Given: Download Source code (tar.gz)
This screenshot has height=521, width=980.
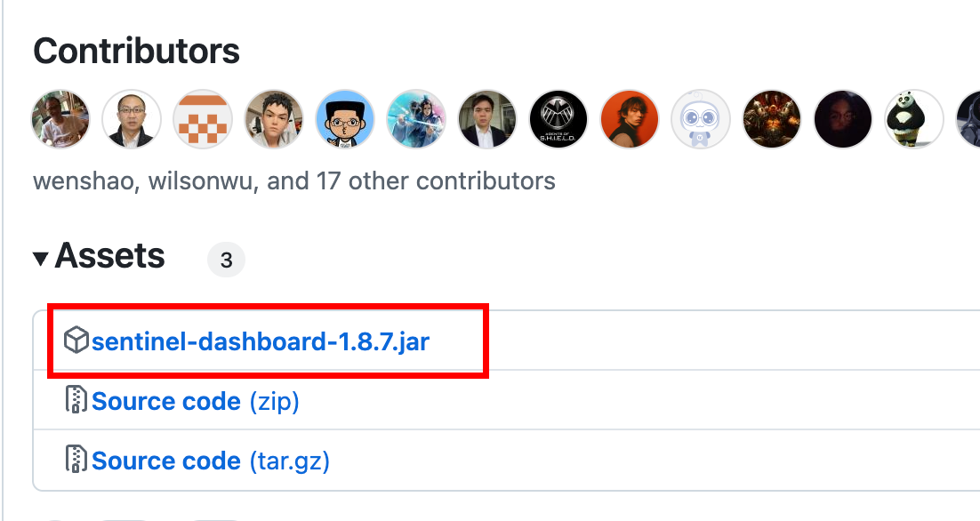Looking at the screenshot, I should coord(210,461).
